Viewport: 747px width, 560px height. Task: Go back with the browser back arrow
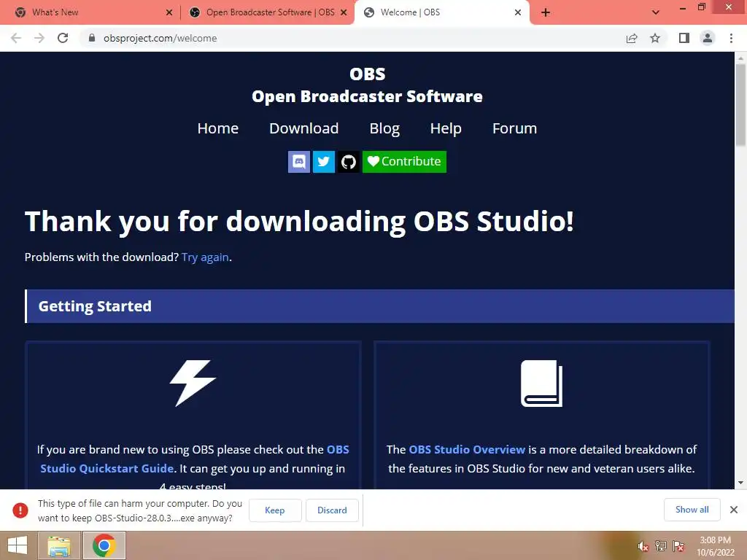coord(16,38)
